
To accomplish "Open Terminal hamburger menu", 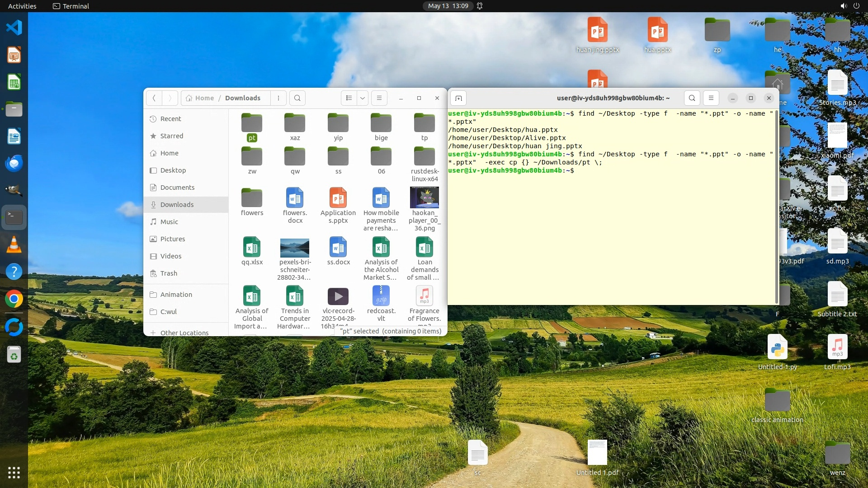I will [x=711, y=98].
